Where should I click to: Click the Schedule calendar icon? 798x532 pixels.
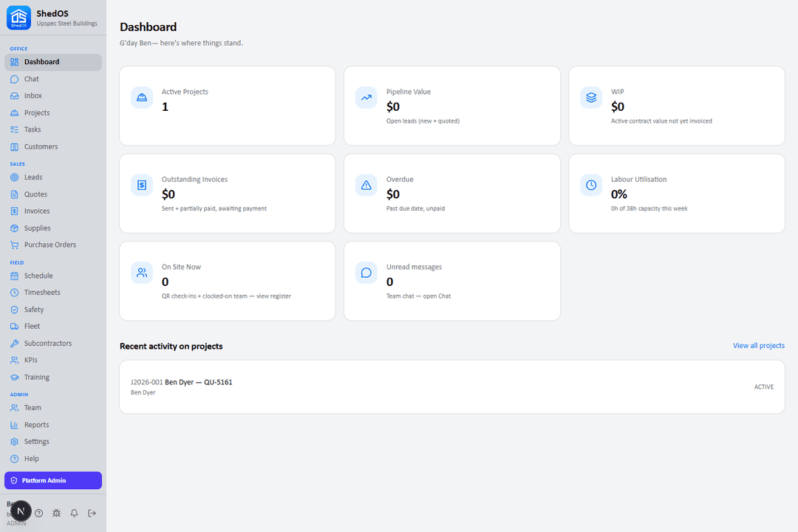click(x=14, y=276)
